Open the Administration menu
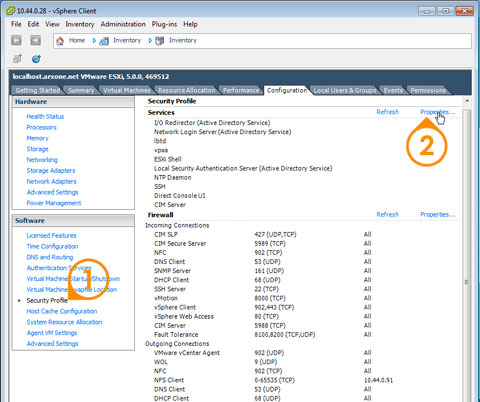This screenshot has height=402, width=480. [123, 24]
